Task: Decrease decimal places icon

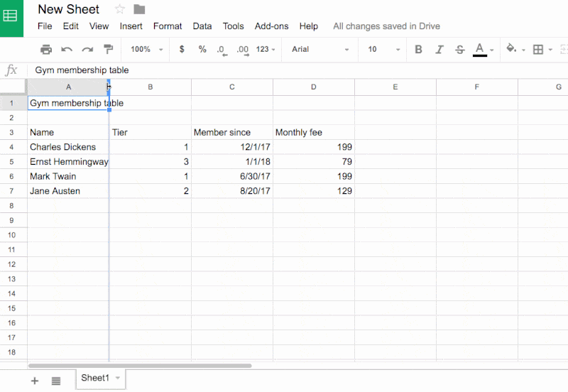Action: 222,50
